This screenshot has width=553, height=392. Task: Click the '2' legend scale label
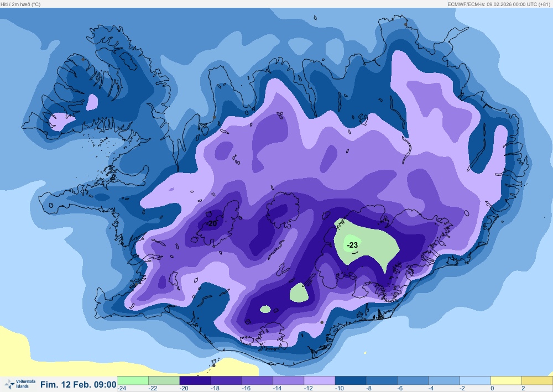[523, 388]
